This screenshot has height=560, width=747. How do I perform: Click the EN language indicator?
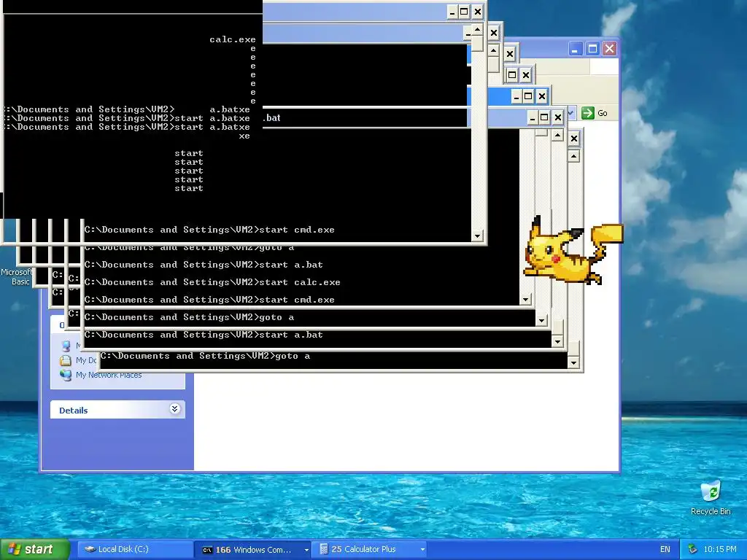(x=665, y=549)
